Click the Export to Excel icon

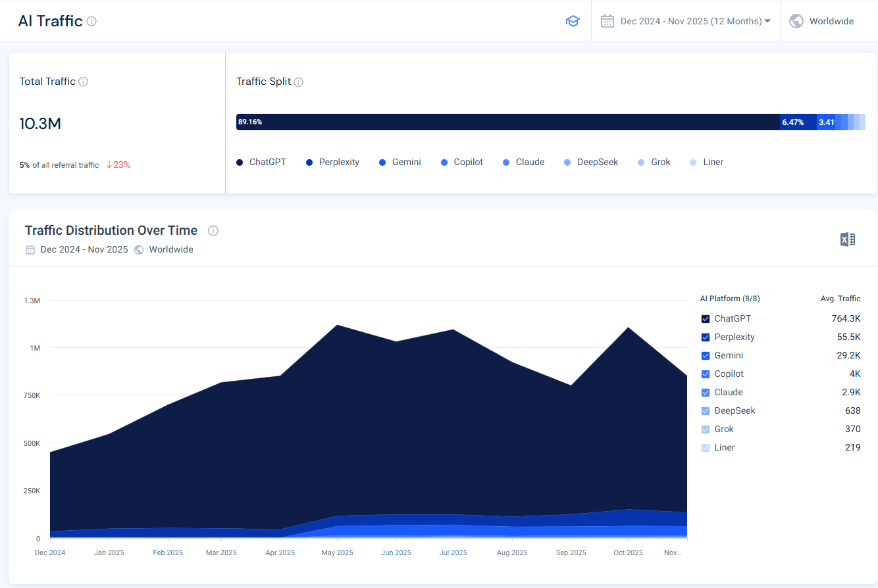[x=847, y=239]
